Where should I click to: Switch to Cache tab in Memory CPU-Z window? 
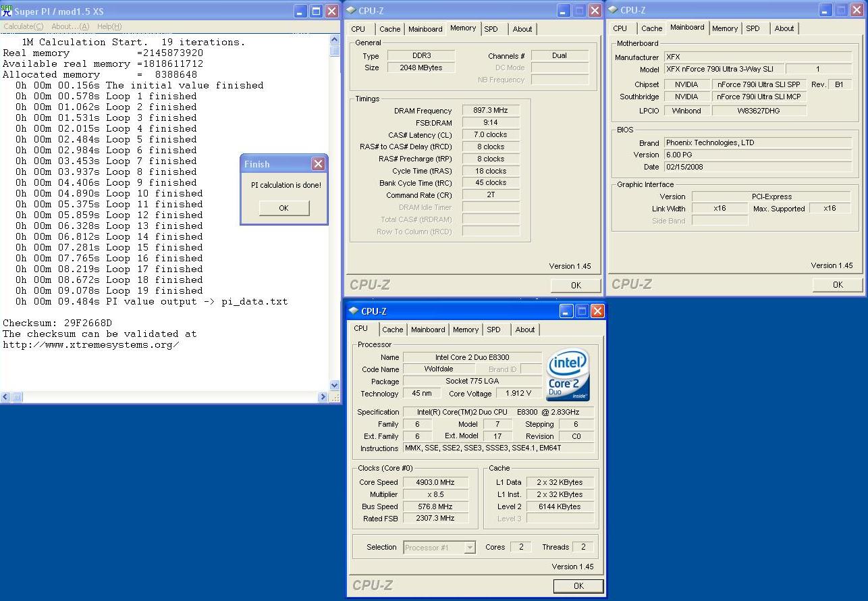(389, 29)
